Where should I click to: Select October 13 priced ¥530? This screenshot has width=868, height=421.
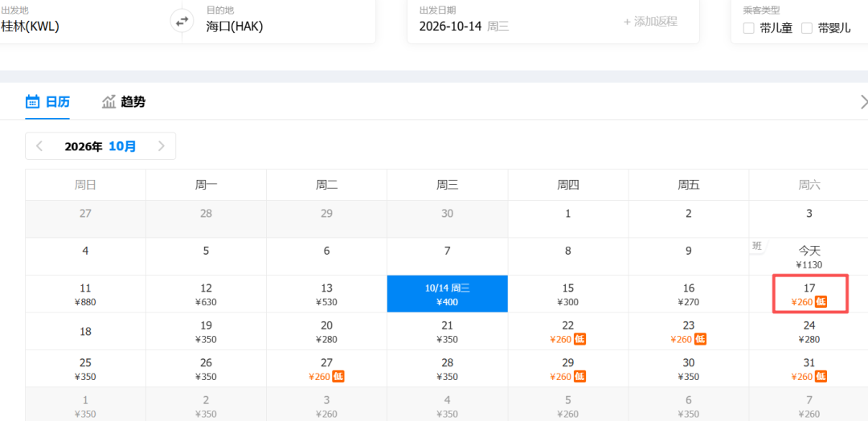(326, 294)
